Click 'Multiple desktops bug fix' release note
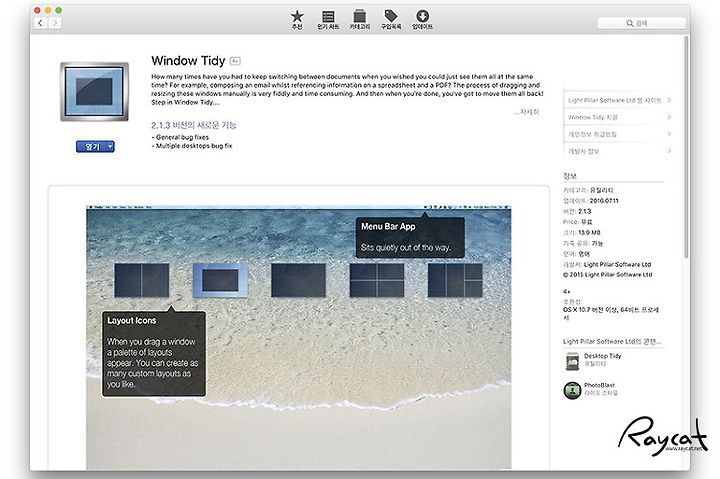Image resolution: width=720 pixels, height=479 pixels. click(192, 146)
